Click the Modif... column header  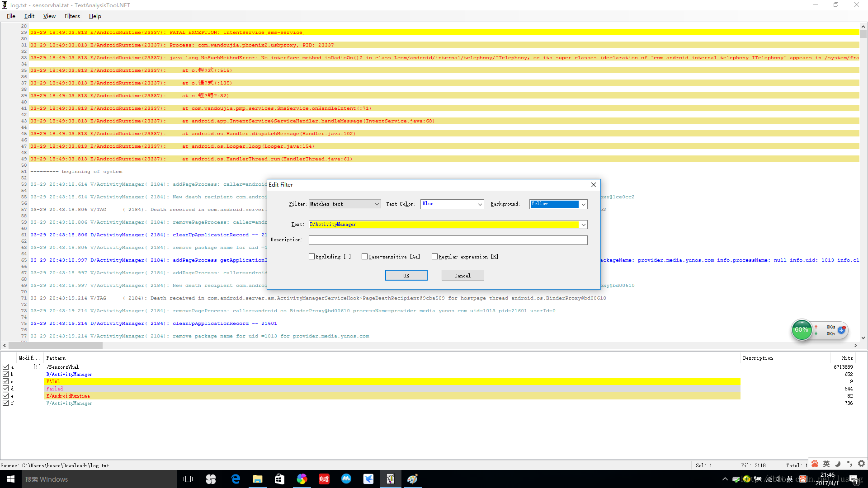29,358
